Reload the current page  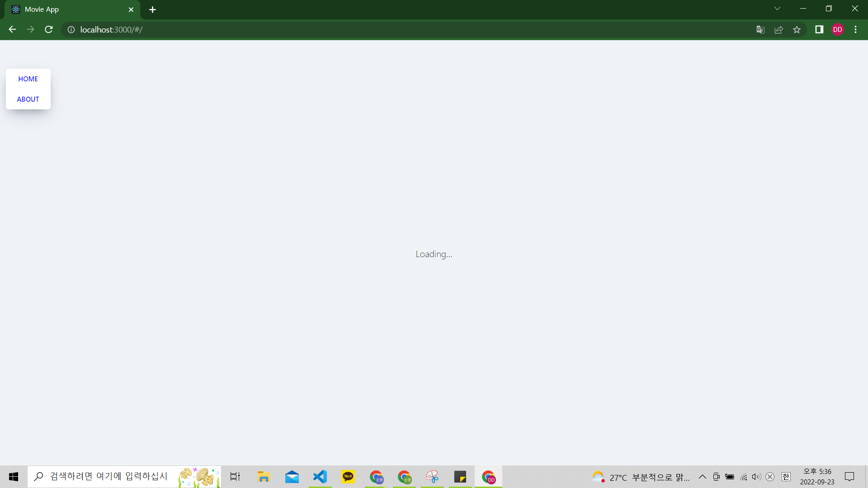49,30
